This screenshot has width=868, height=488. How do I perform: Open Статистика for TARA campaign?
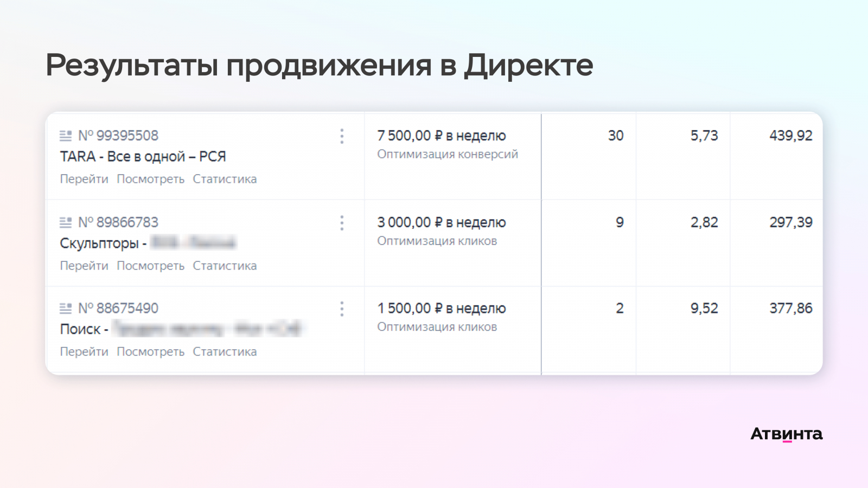click(225, 179)
